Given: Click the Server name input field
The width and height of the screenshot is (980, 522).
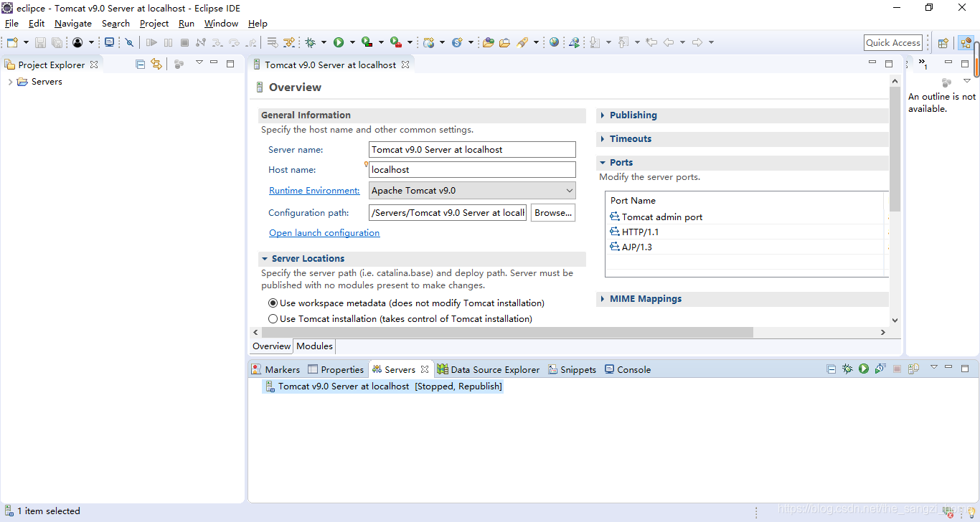Looking at the screenshot, I should [x=472, y=150].
